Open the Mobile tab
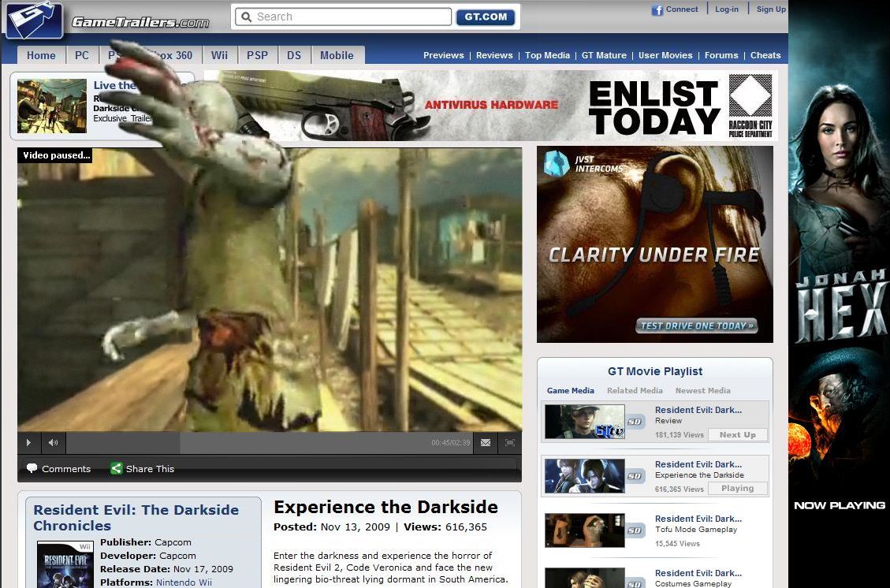The height and width of the screenshot is (588, 890). (337, 55)
